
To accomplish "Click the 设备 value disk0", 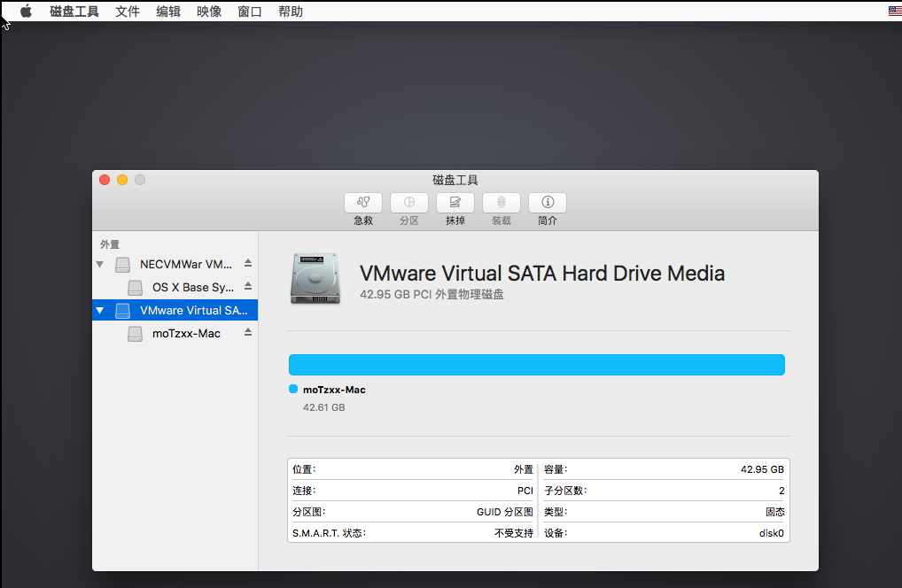I will point(772,533).
